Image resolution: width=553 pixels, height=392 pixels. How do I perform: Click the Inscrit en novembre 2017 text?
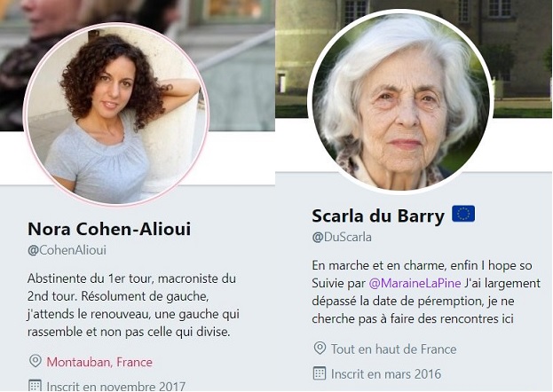pyautogui.click(x=116, y=386)
